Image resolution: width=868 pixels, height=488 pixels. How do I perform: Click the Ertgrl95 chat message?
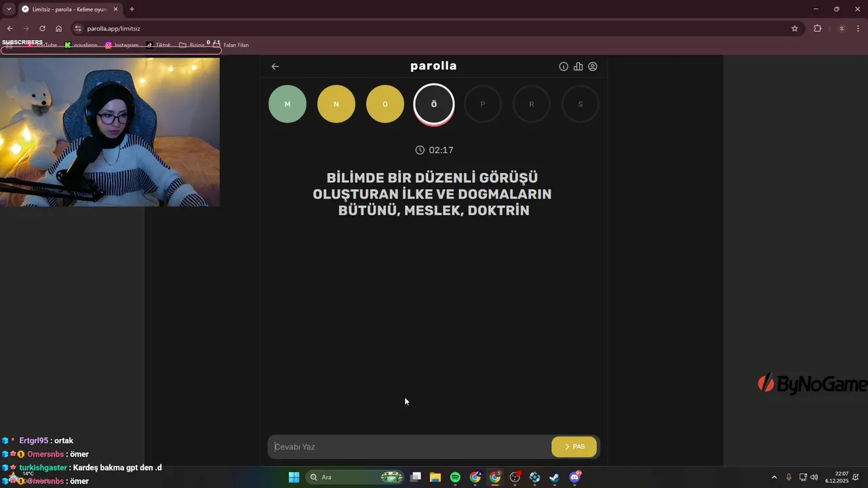[37, 441]
